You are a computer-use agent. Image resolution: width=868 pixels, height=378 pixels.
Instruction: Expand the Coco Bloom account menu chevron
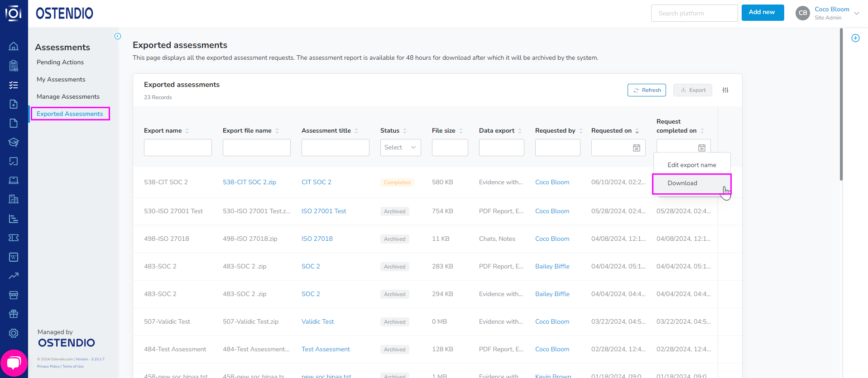click(857, 14)
